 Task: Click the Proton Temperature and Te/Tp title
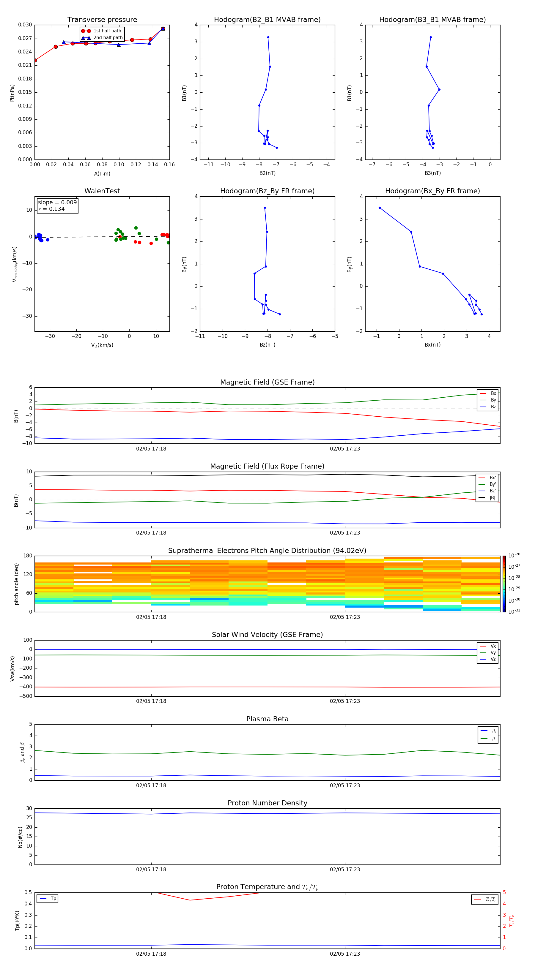267,887
